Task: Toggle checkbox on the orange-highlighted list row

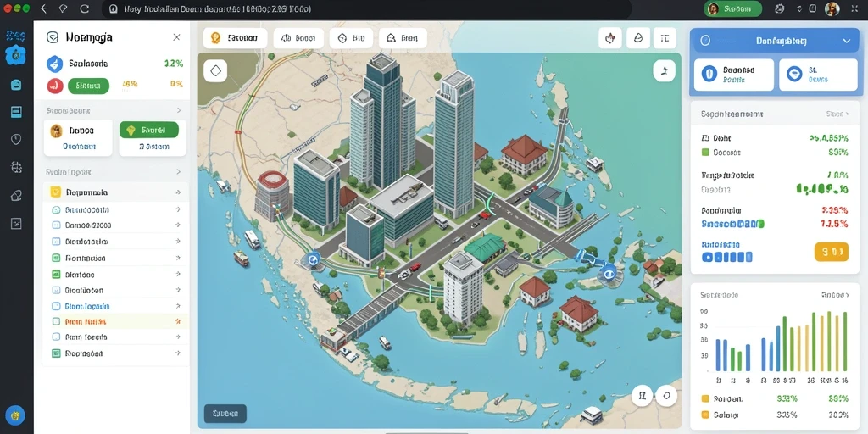Action: click(x=55, y=321)
